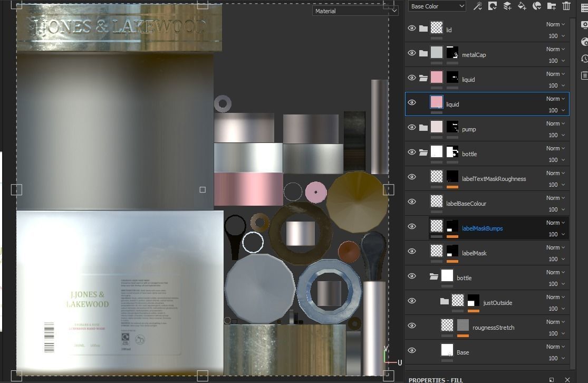Open opacity dropdown for metalCap layer
Viewport: 588px width, 383px height.
(556, 60)
